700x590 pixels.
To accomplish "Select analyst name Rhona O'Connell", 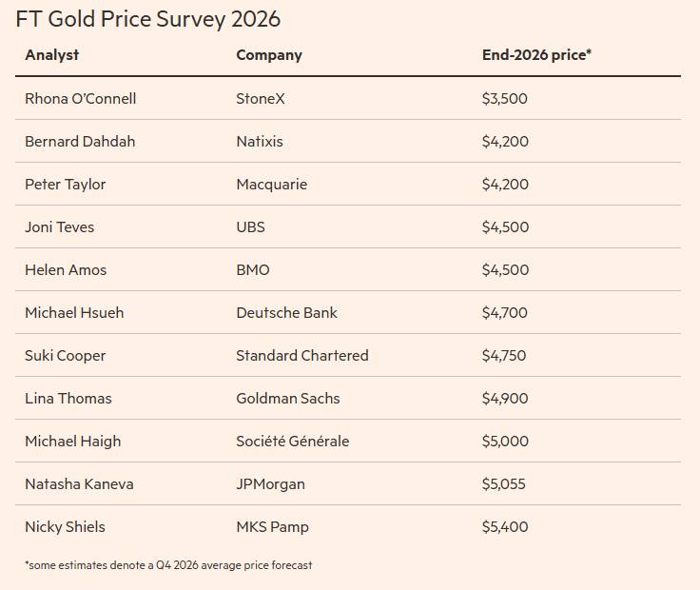I will tap(80, 99).
